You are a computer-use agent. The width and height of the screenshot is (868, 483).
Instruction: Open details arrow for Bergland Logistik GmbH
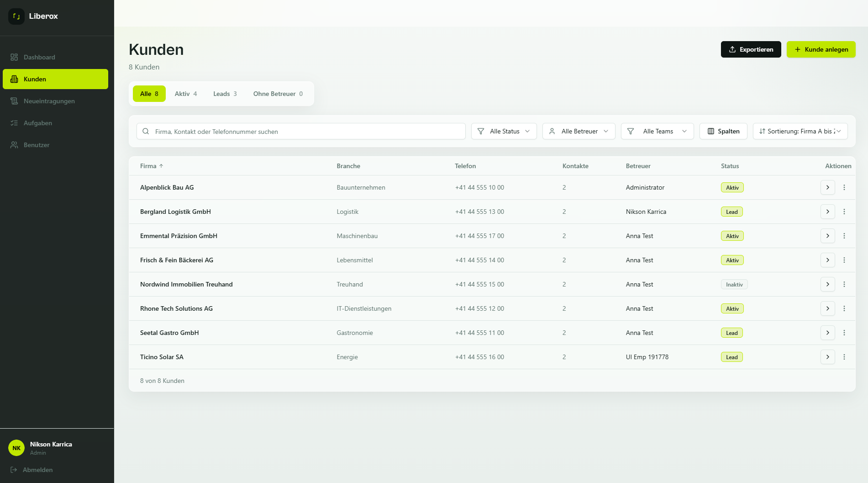click(x=827, y=212)
